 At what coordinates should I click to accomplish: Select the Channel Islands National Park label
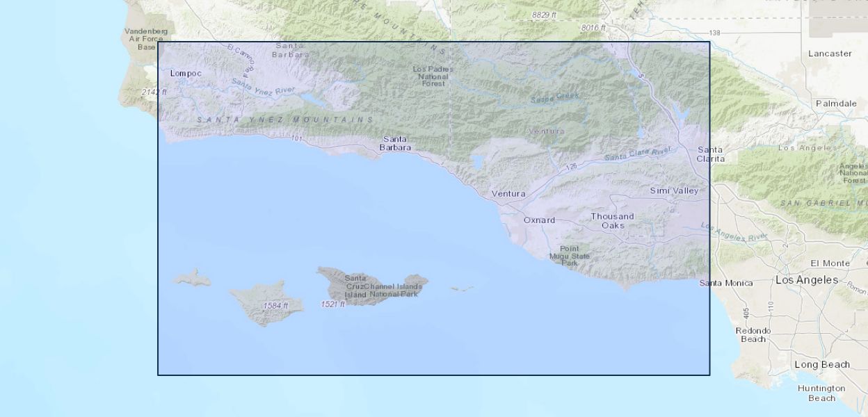point(394,290)
